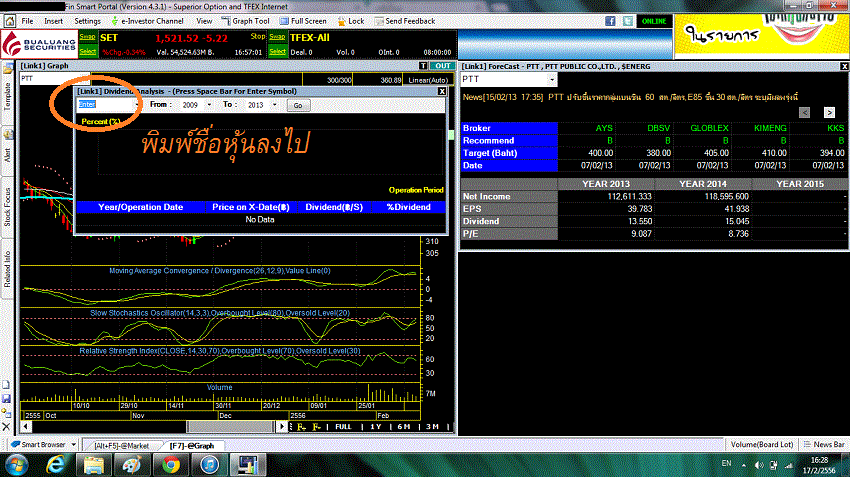Image resolution: width=850 pixels, height=477 pixels.
Task: Close the Dividend Analysis window
Action: click(x=442, y=91)
